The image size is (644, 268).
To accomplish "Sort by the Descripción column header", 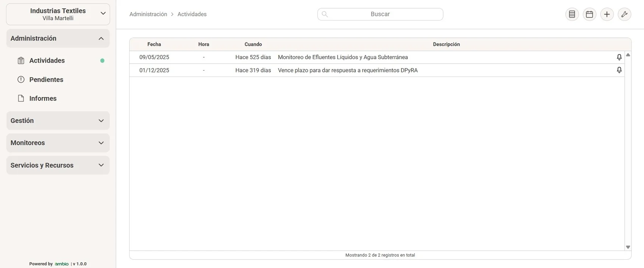I will 446,44.
